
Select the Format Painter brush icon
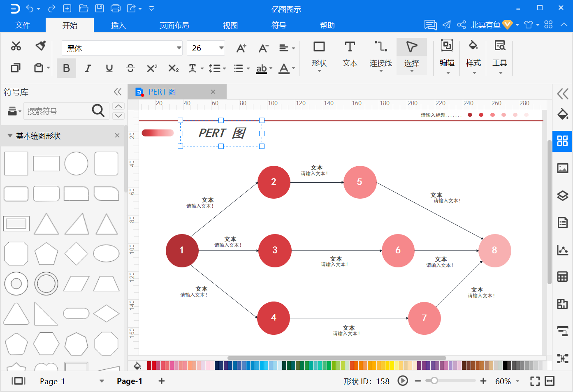point(40,46)
